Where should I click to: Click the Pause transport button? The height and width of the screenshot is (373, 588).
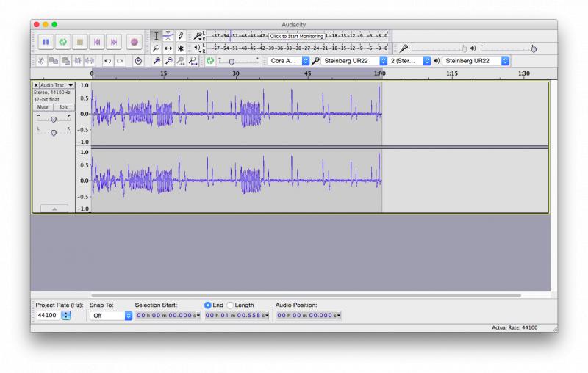(46, 42)
